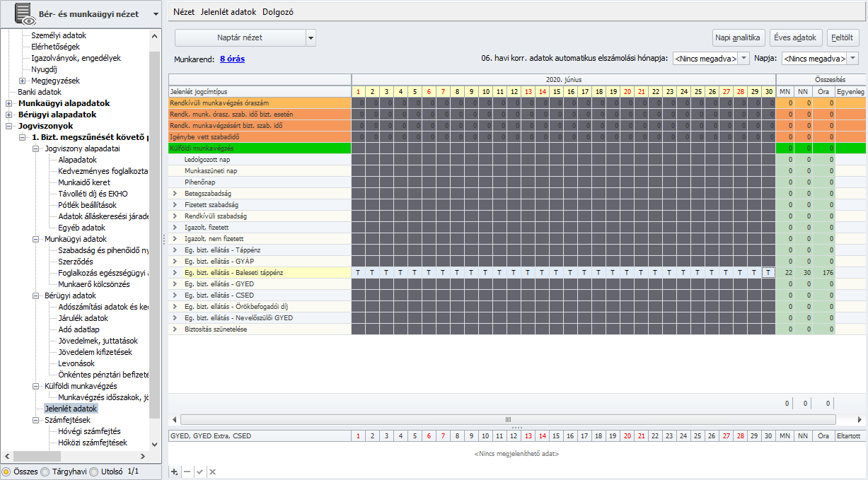
Task: Expand the Fizetett szabadság row
Action: tap(174, 204)
